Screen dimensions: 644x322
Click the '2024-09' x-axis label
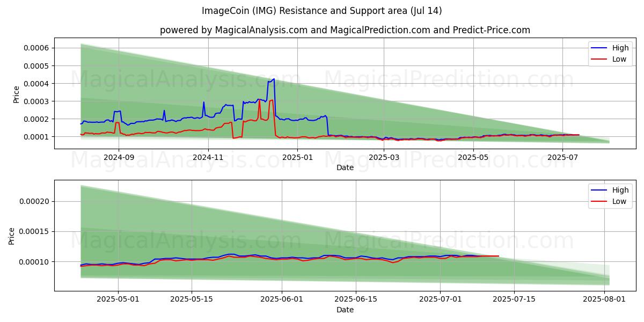click(x=119, y=158)
